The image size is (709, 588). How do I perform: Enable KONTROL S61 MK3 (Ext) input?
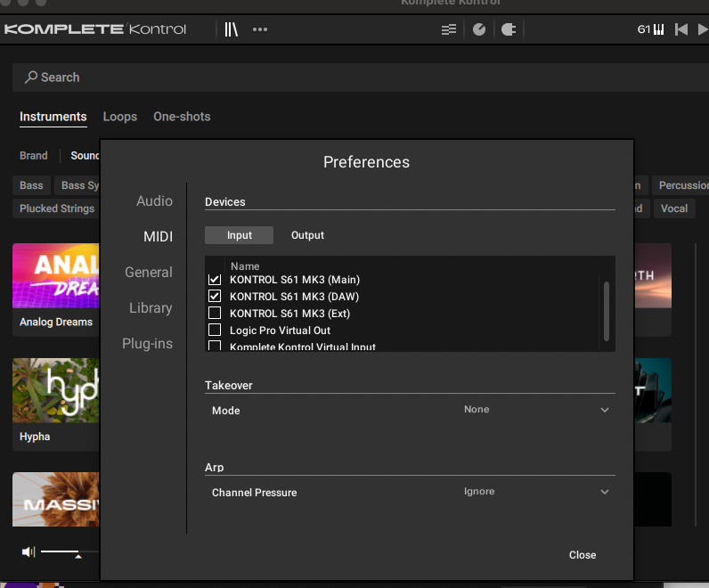click(215, 313)
